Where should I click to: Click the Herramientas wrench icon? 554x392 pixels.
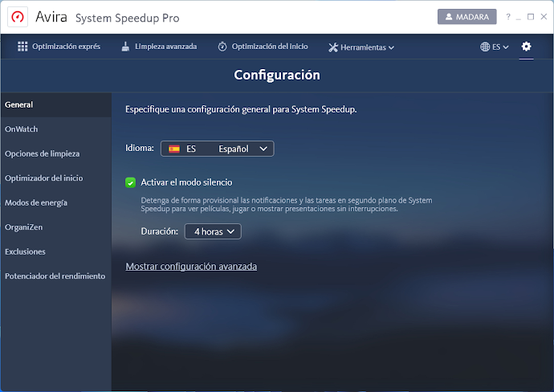[x=333, y=47]
